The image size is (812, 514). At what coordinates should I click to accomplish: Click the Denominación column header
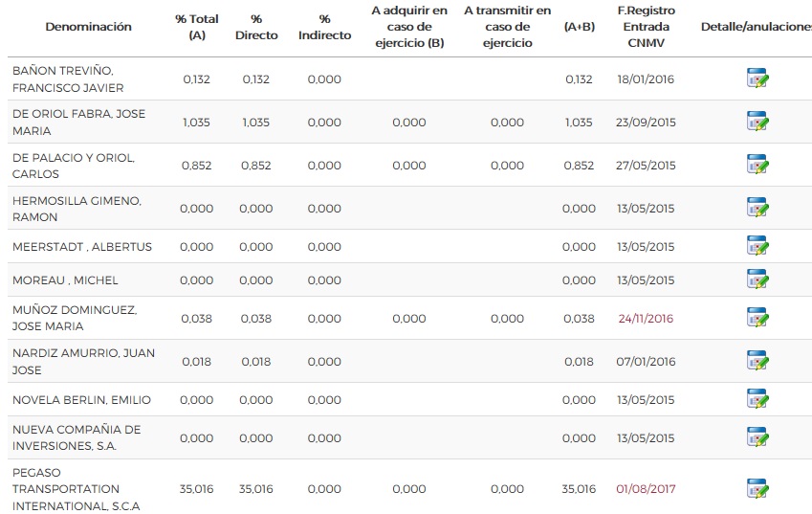tap(88, 27)
